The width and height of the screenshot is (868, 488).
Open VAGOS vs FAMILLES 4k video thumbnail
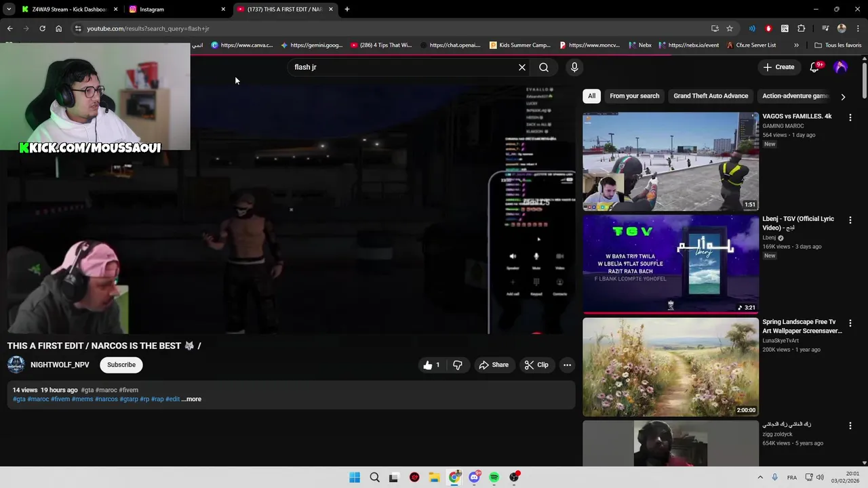[x=671, y=161]
